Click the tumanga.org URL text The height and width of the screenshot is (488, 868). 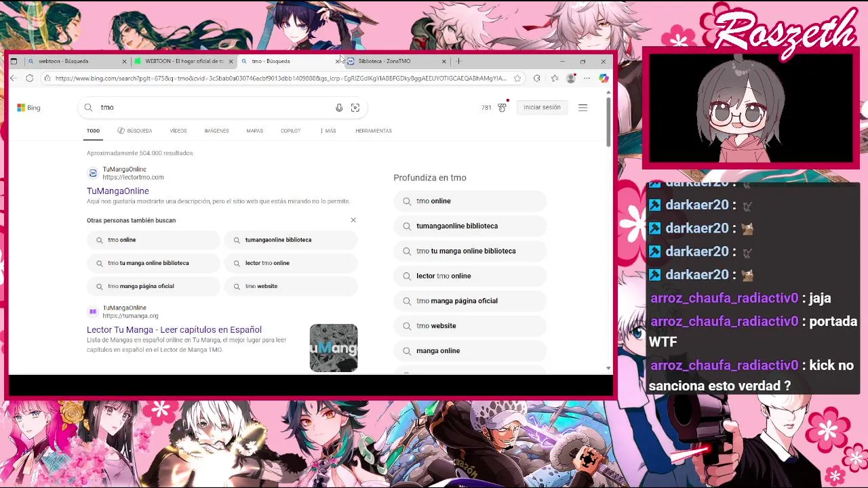coord(130,316)
